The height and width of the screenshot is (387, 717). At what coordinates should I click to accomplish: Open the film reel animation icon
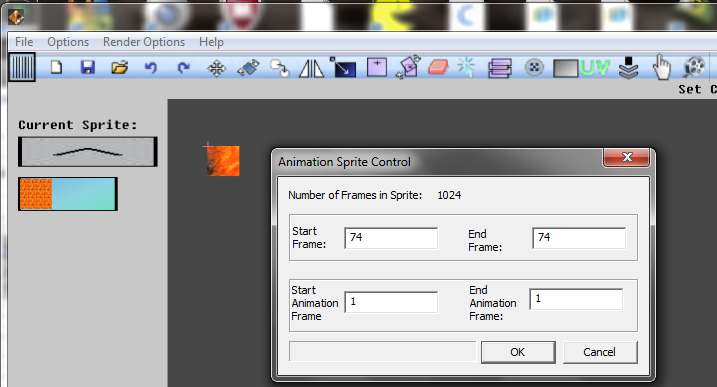click(695, 68)
